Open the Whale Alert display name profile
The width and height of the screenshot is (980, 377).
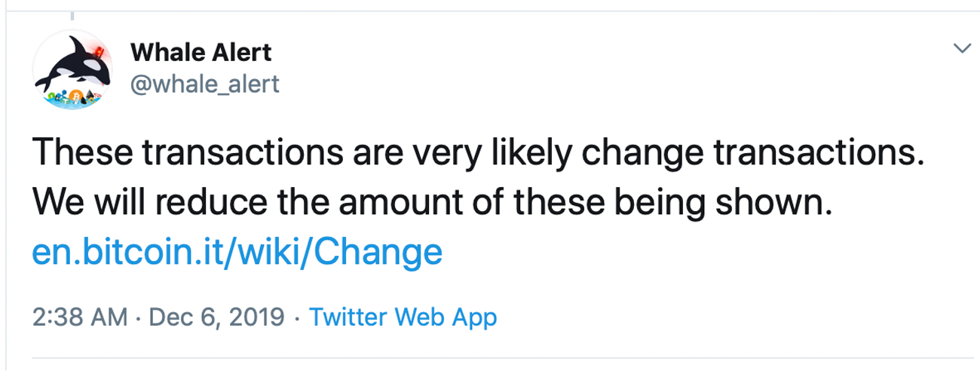coord(201,53)
